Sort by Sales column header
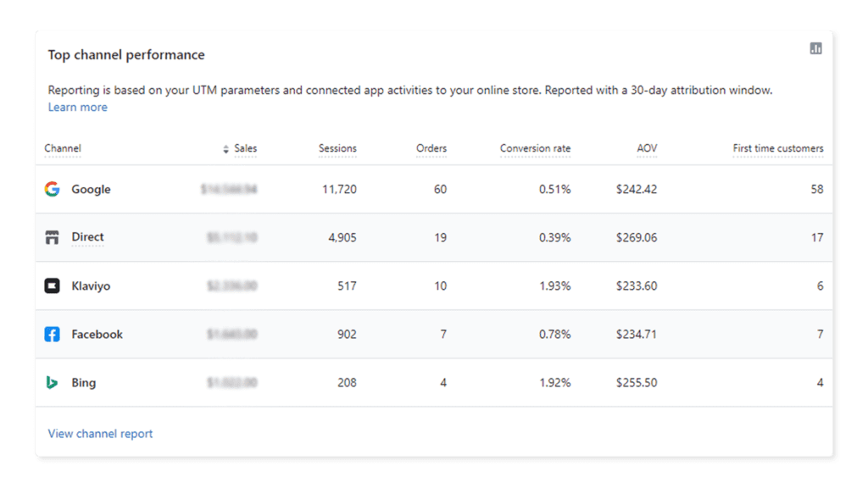Viewport: 868px width, 488px height. click(246, 148)
